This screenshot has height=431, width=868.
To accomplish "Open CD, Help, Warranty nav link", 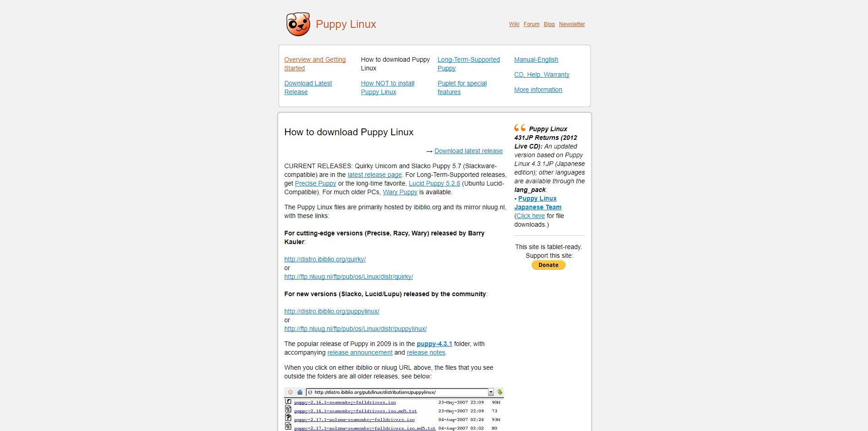I will (542, 74).
